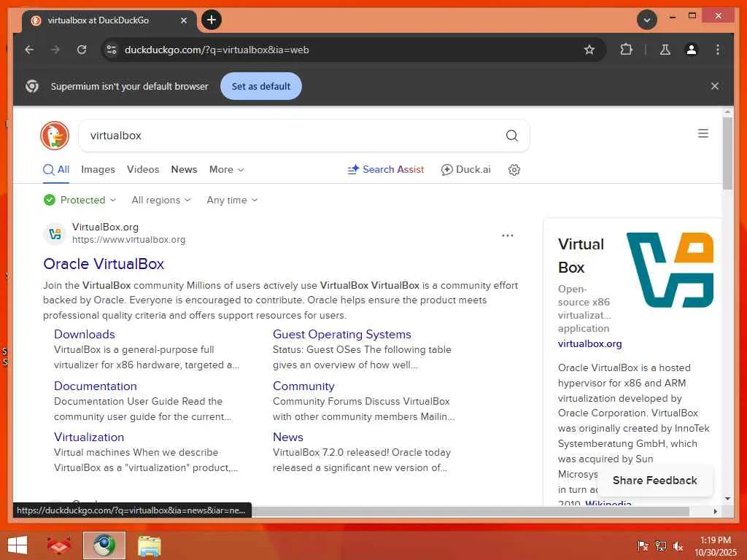Click the Supermium taskbar icon

point(104,545)
